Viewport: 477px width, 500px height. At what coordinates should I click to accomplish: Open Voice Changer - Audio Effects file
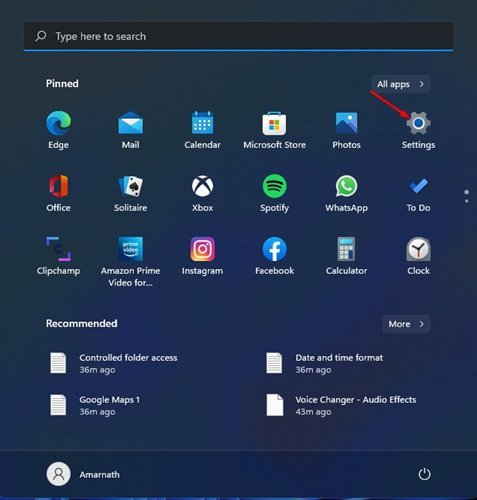[x=341, y=405]
